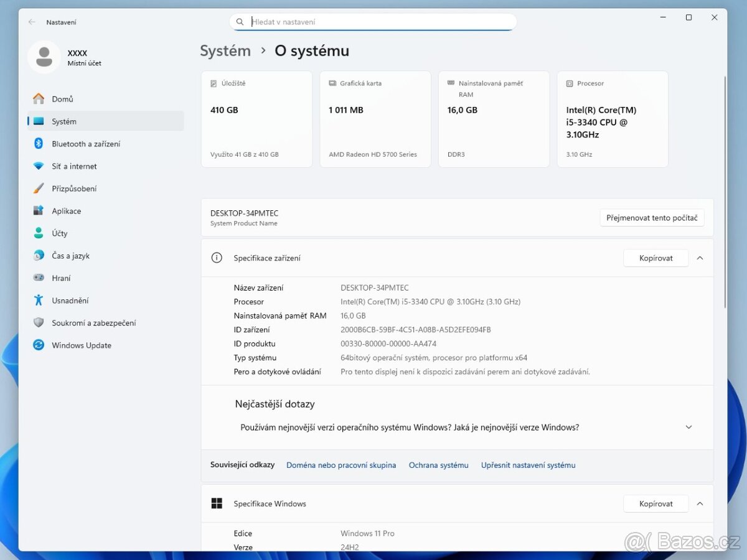747x560 pixels.
Task: Open Upřesnit nastavení systému link
Action: coord(528,465)
